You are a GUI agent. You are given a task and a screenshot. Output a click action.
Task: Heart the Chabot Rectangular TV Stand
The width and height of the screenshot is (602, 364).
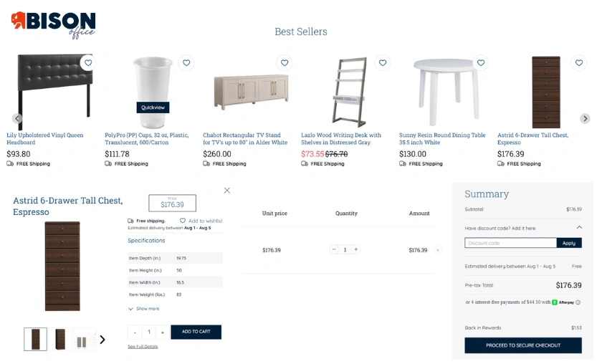[x=285, y=63]
